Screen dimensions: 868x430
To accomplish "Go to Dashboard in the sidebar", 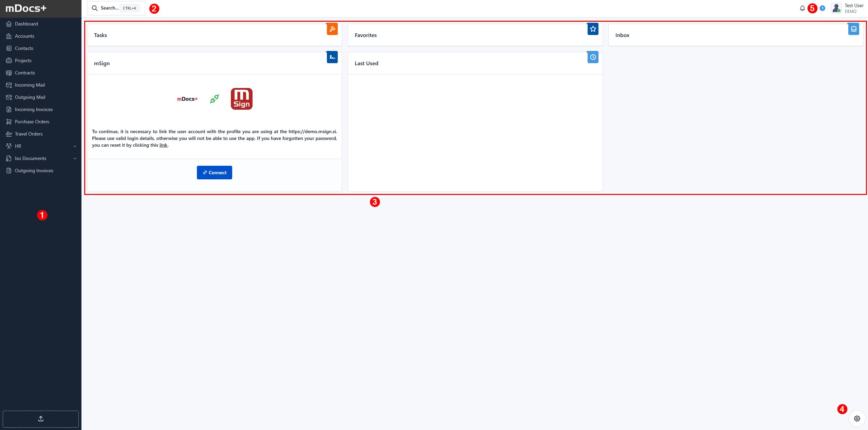I will click(41, 24).
